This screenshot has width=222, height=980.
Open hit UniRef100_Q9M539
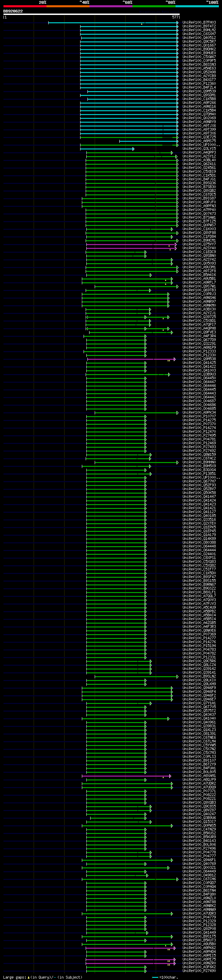pyautogui.click(x=199, y=91)
